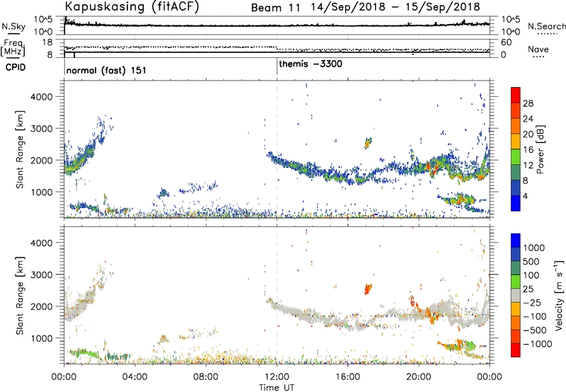Click the 3000 km tick of velocity panel
566x392 pixels.
click(x=42, y=275)
